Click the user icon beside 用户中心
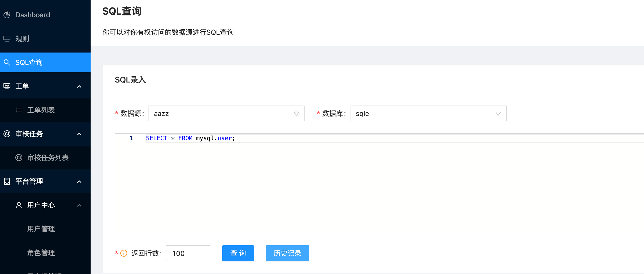The image size is (644, 274). pyautogui.click(x=19, y=205)
